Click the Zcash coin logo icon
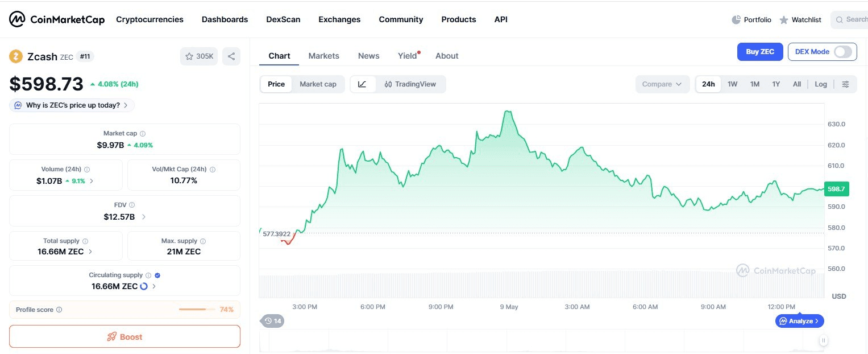868x354 pixels. click(16, 56)
